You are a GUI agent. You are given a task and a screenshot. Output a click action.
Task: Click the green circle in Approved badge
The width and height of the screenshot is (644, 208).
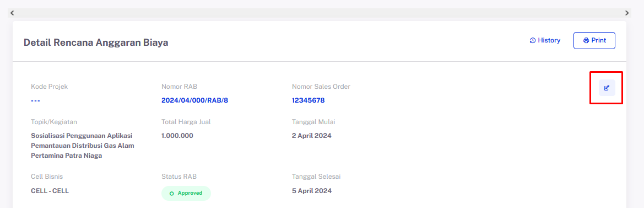click(x=172, y=193)
